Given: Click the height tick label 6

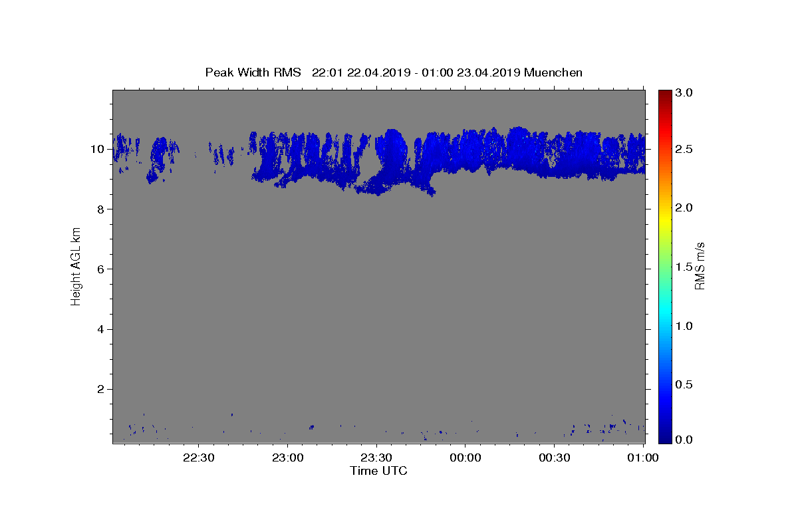Looking at the screenshot, I should (x=101, y=269).
